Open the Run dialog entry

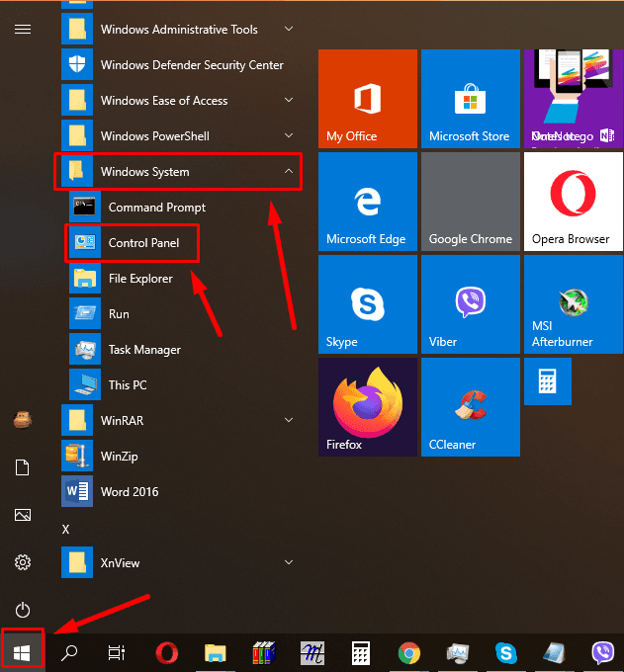coord(182,313)
